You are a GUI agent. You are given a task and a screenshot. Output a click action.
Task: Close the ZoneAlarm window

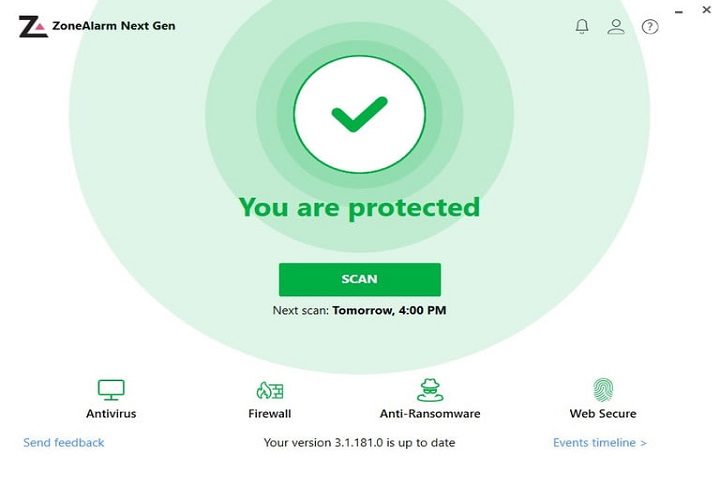point(706,9)
